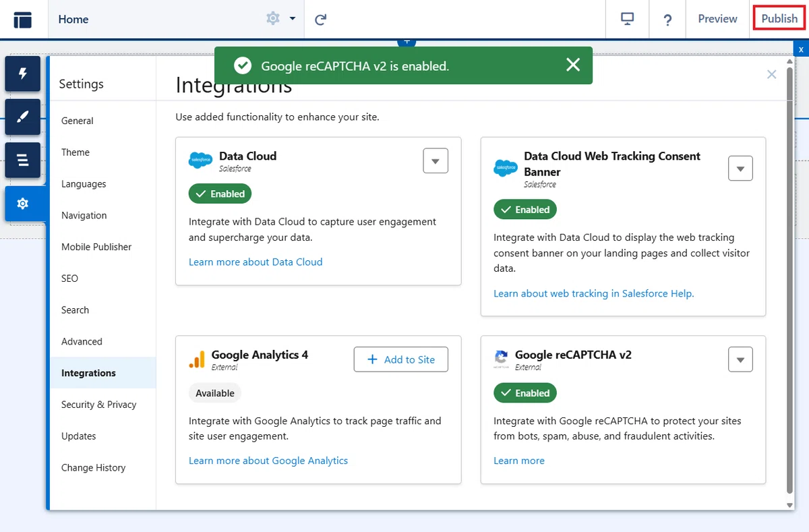
Task: Open the Components lightning bolt panel
Action: pos(23,73)
